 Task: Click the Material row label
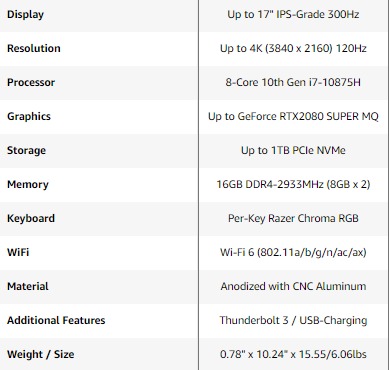coord(28,286)
